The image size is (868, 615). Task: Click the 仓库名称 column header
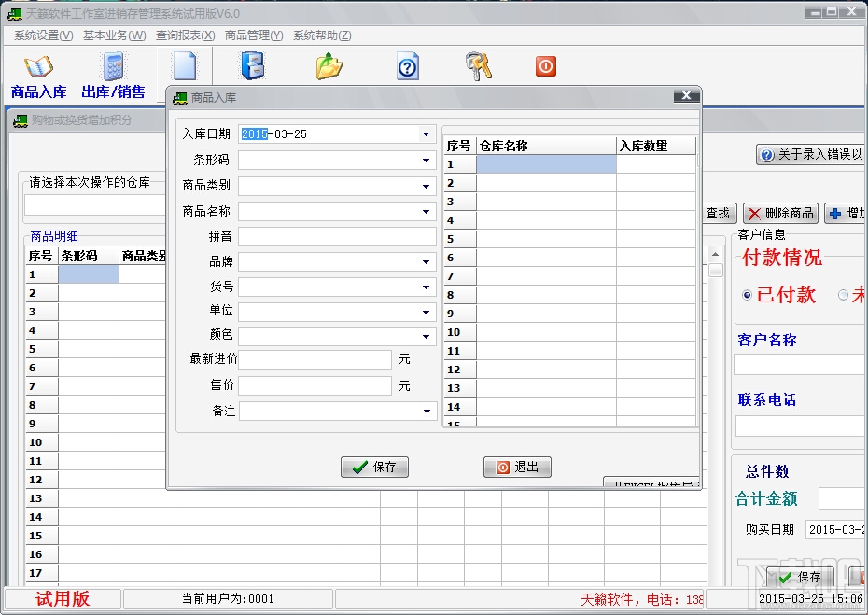click(x=546, y=146)
